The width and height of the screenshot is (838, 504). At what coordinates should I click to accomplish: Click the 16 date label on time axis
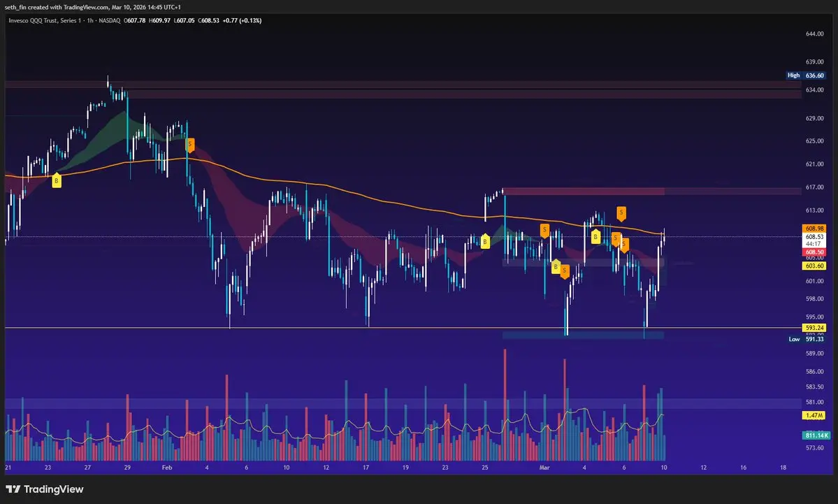[x=744, y=468]
